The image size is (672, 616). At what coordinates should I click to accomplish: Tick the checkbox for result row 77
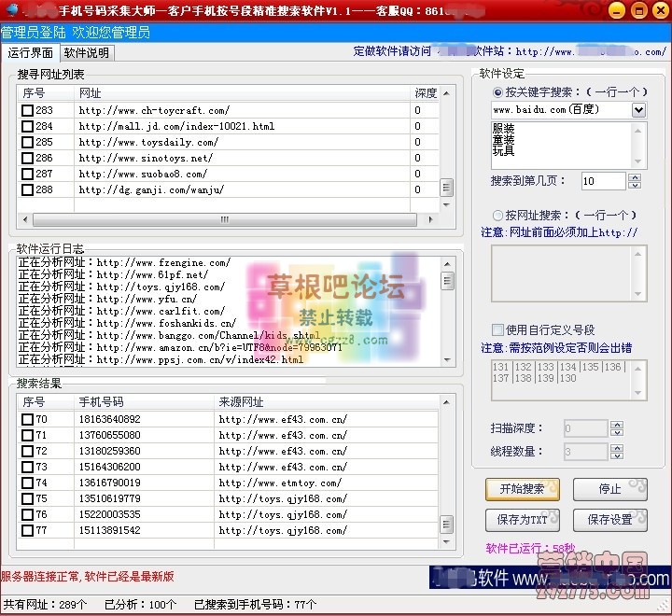(27, 530)
